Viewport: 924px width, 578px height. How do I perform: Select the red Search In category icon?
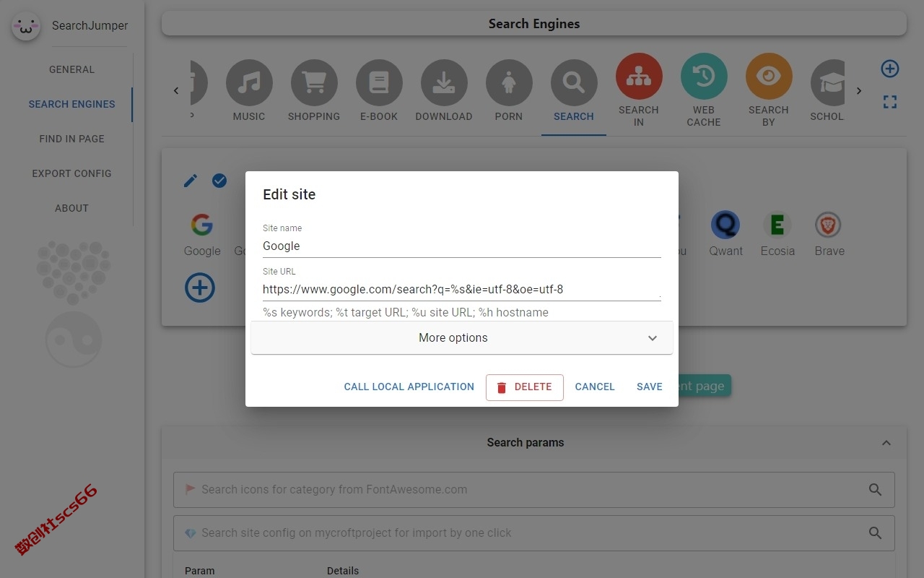(x=639, y=77)
